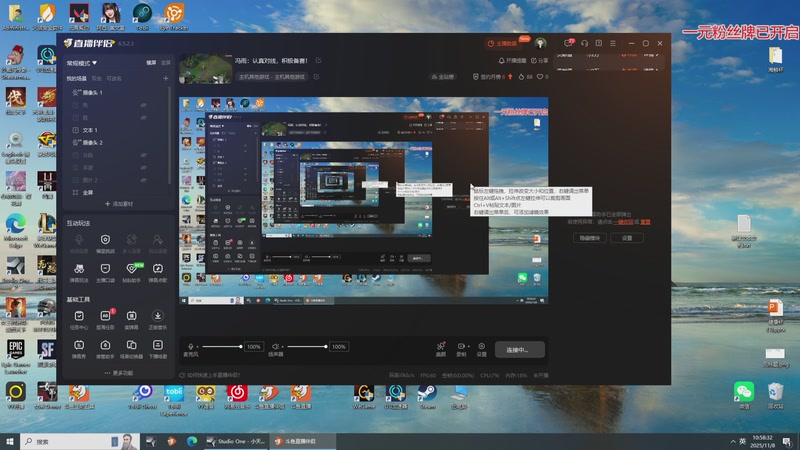Toggle visibility of the 图片 2 source
The image size is (800, 450).
click(x=144, y=180)
